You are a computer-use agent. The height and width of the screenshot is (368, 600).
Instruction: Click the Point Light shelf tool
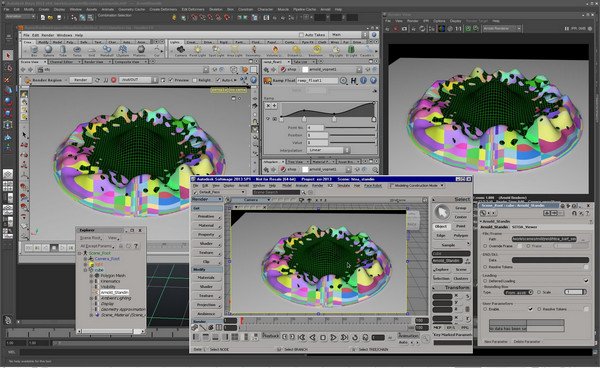[x=197, y=50]
